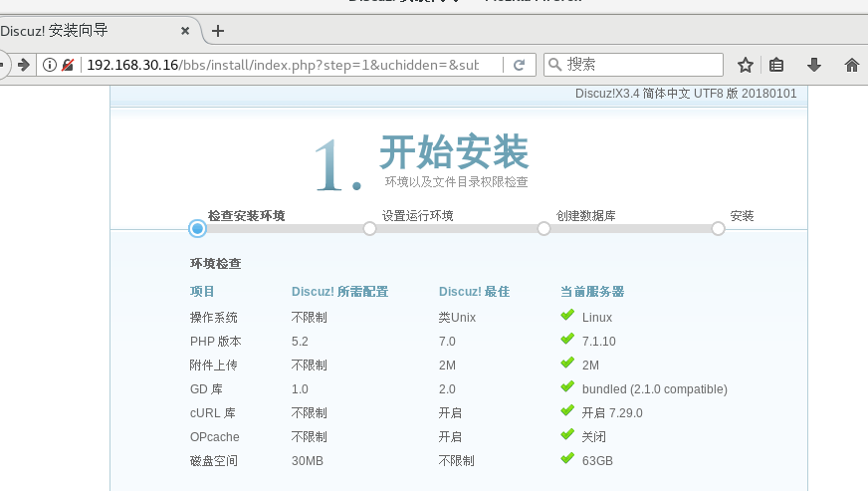Click the 1.0 required GD value
This screenshot has height=491, width=868.
click(300, 389)
